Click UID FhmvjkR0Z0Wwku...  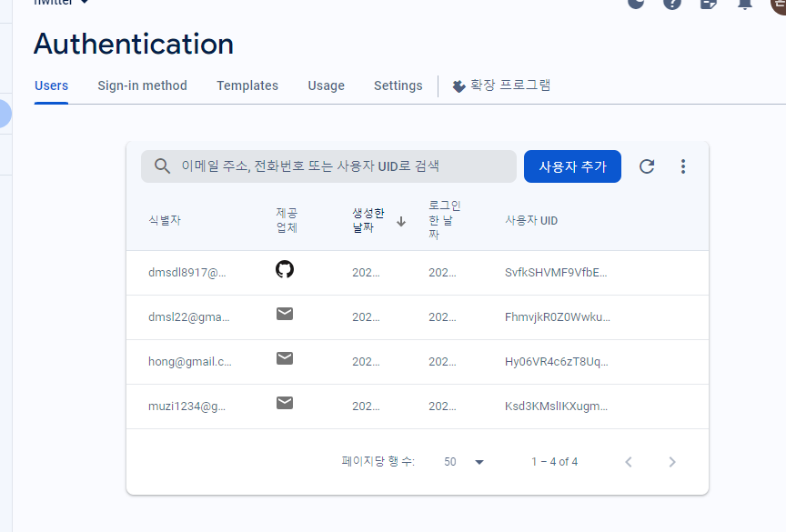[558, 317]
